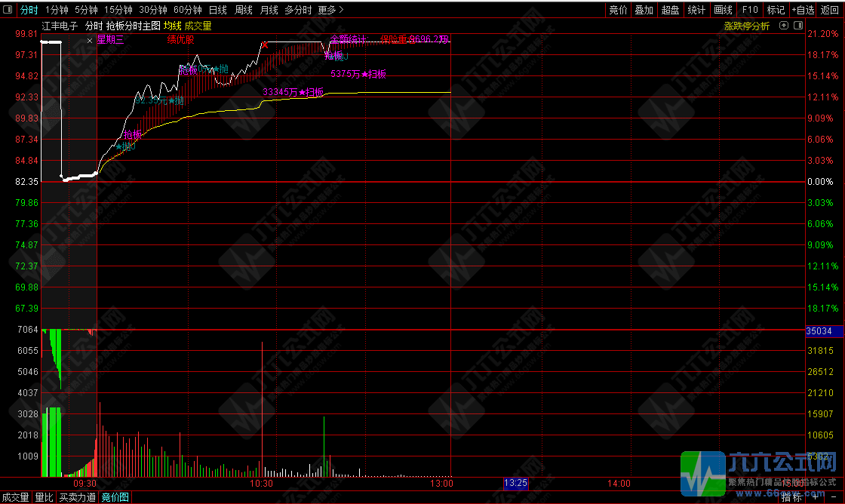Switch to the 买卖力道 bottom tab
The image size is (845, 504).
tap(78, 497)
